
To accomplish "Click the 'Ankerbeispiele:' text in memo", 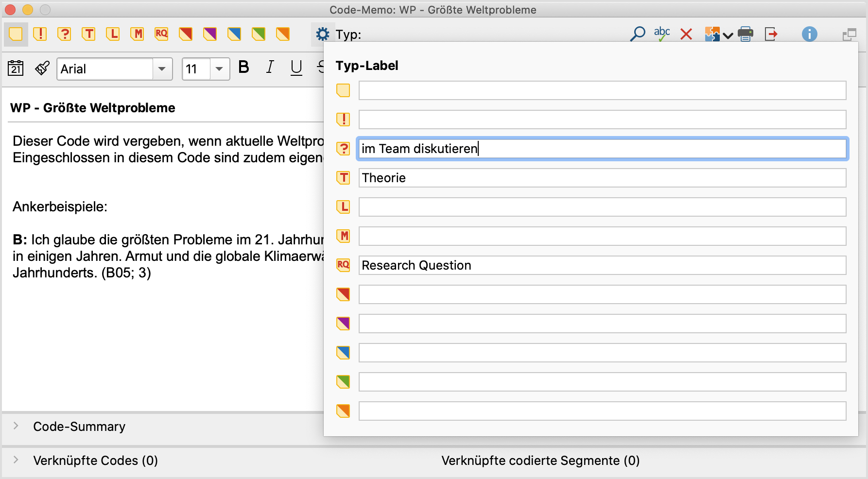I will [x=60, y=207].
